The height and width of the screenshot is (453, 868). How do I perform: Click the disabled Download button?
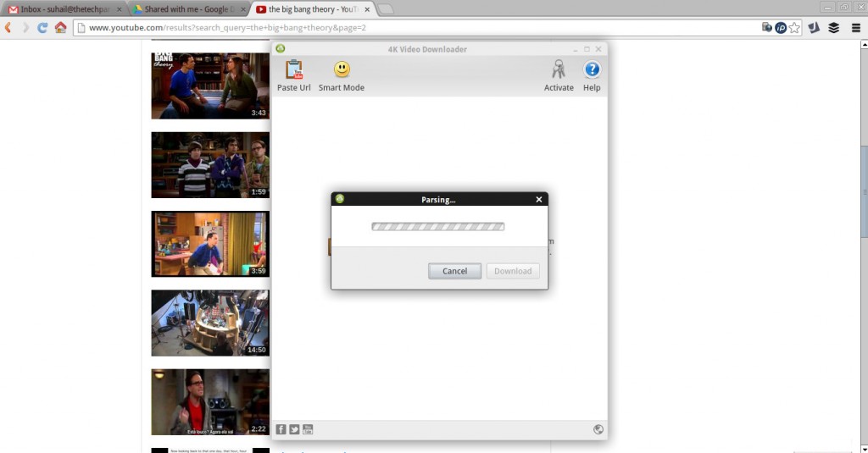pos(513,271)
